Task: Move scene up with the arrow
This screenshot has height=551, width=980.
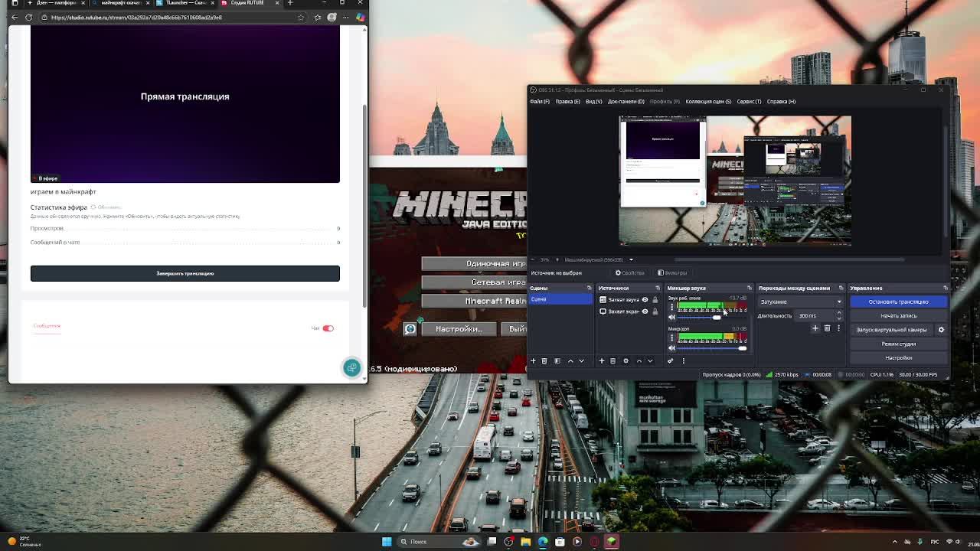Action: click(x=570, y=361)
